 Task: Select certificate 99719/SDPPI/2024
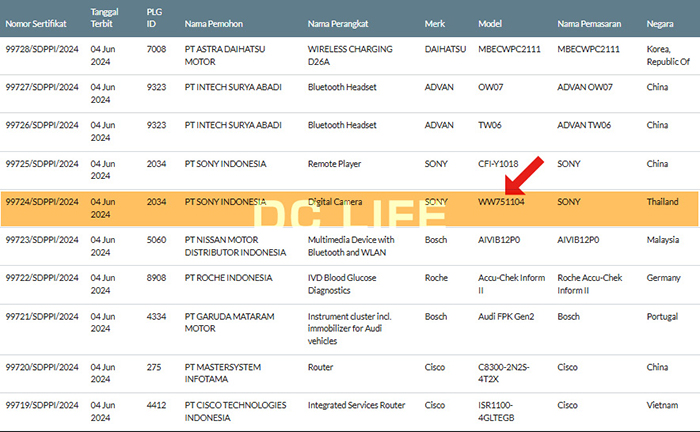tap(42, 405)
